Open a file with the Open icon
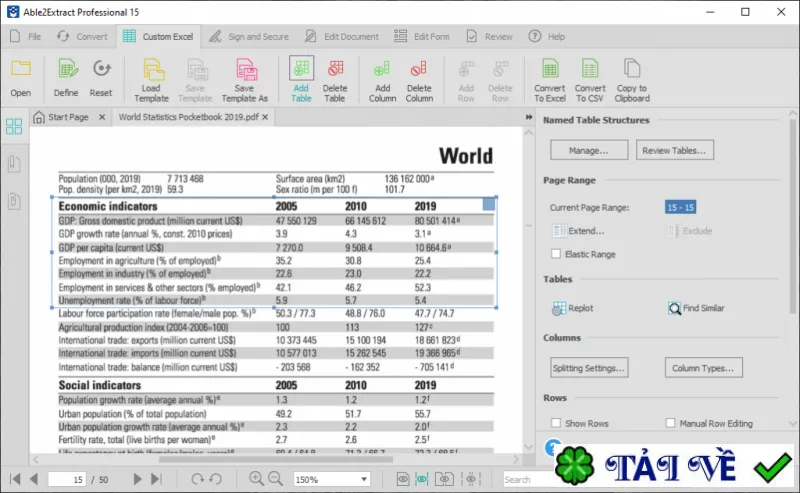 coord(21,78)
